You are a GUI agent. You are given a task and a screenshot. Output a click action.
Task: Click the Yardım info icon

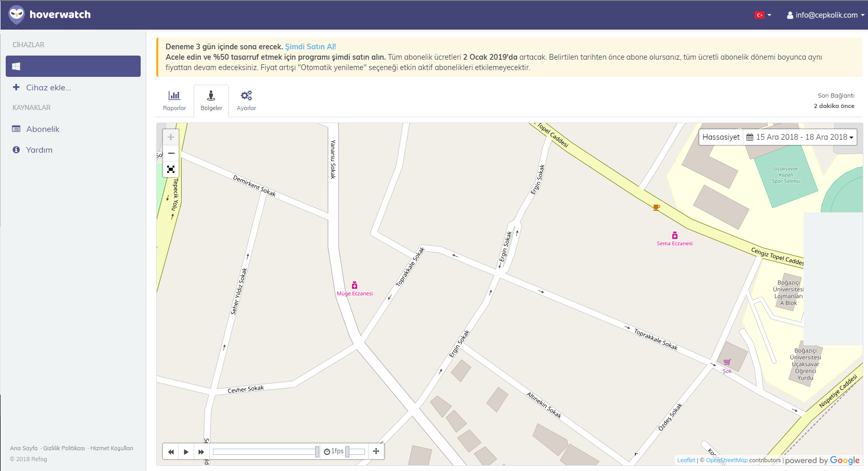[x=16, y=150]
